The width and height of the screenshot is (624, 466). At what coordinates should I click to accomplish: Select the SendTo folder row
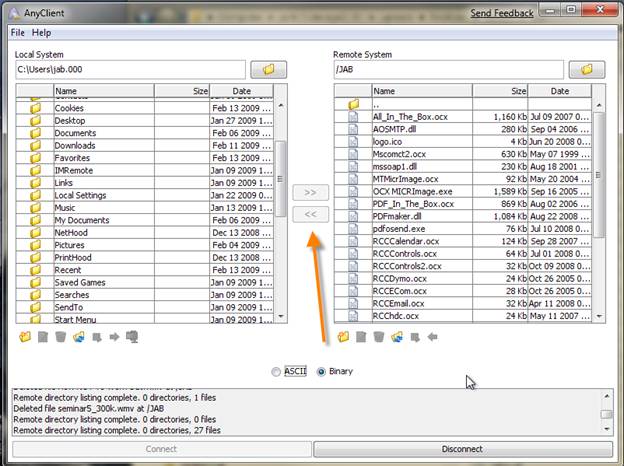pyautogui.click(x=144, y=307)
